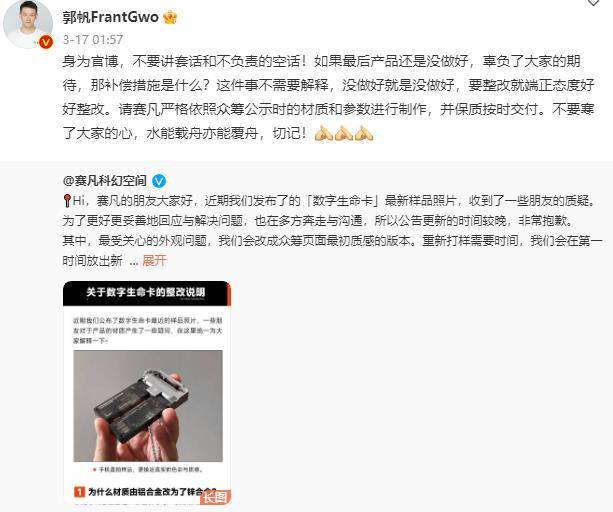
Task: Open the post options chevron at top right
Action: pos(593,2)
